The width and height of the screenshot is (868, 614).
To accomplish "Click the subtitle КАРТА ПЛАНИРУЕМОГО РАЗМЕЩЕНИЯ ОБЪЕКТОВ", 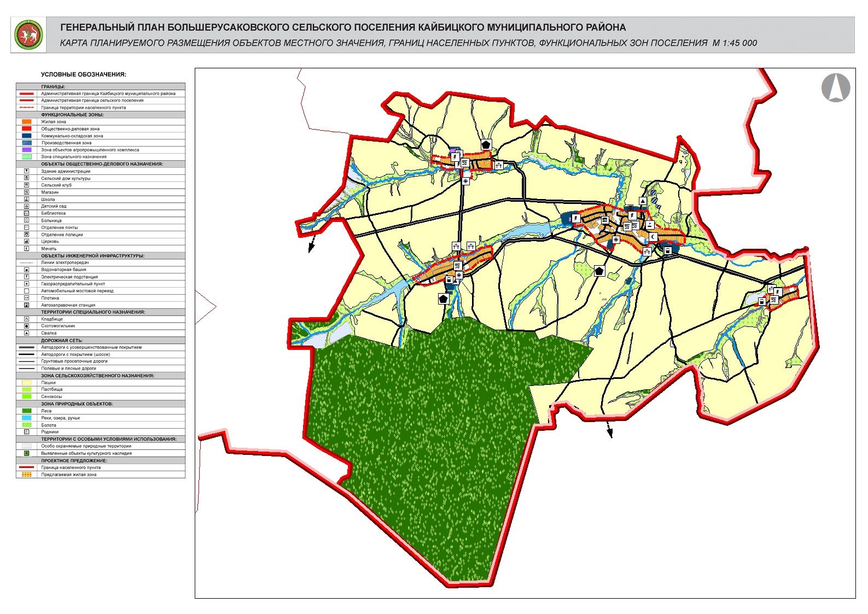I will tap(409, 43).
